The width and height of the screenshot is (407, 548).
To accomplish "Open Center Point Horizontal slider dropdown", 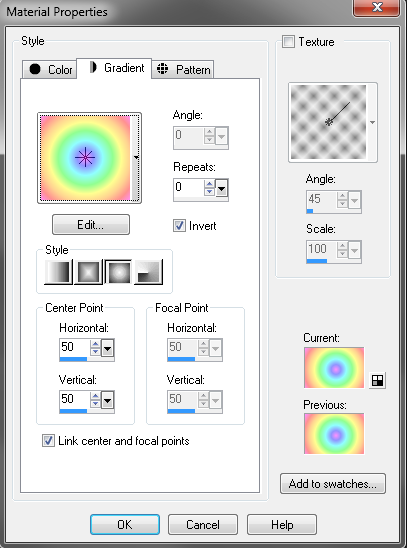I will (108, 347).
